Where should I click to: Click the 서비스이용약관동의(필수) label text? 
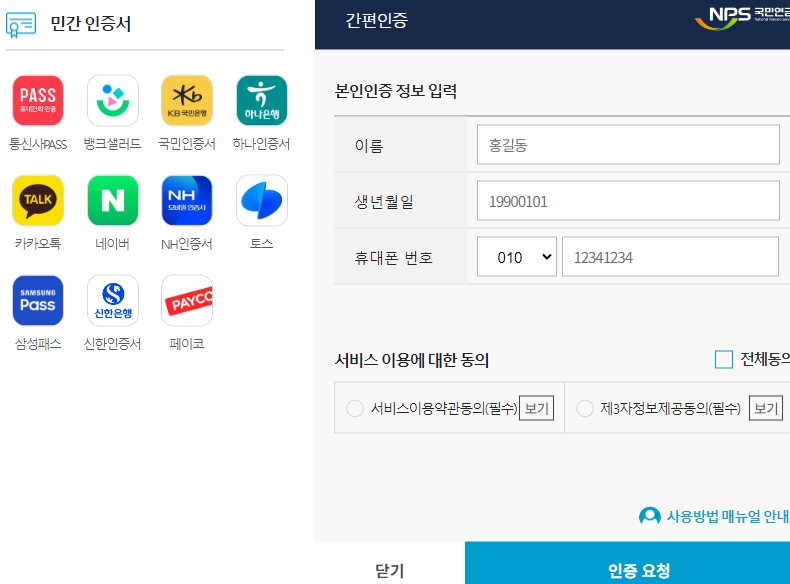[444, 408]
